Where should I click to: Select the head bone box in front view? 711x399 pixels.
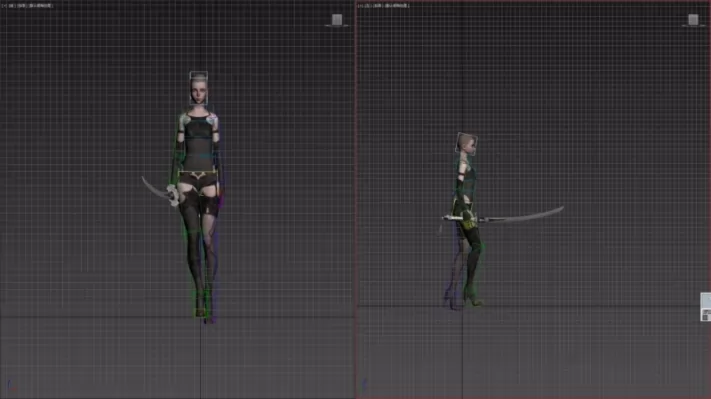tap(199, 88)
